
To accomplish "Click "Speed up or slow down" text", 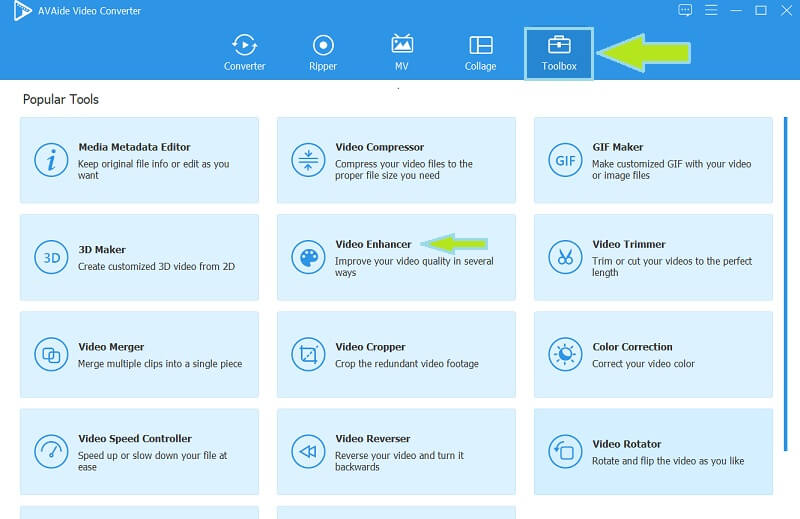I will pos(152,461).
